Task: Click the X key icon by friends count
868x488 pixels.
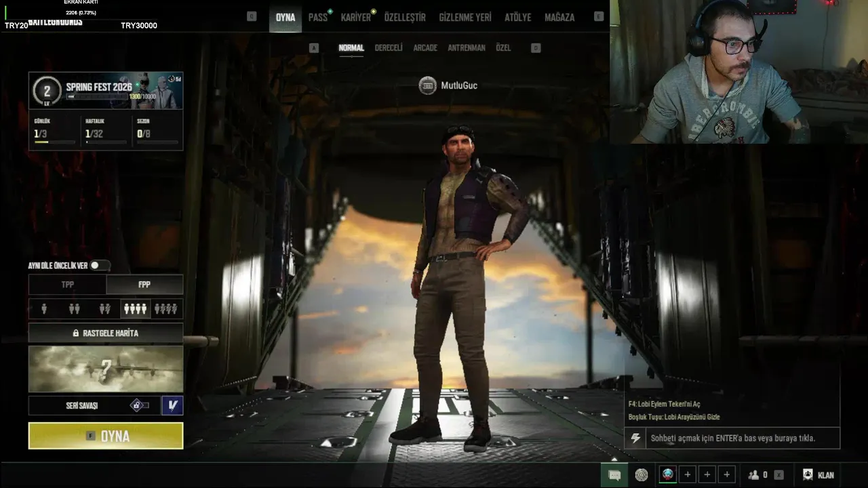Action: pyautogui.click(x=779, y=475)
